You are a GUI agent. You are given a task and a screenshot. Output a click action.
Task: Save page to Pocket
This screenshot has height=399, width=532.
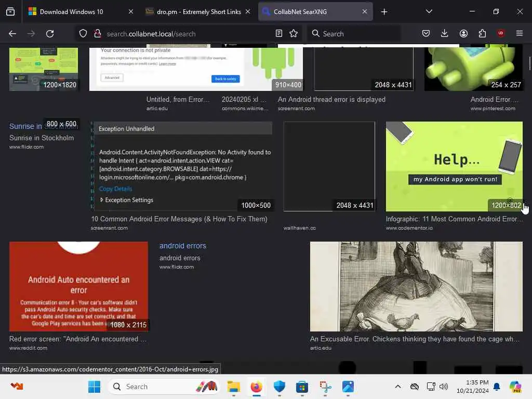426,34
